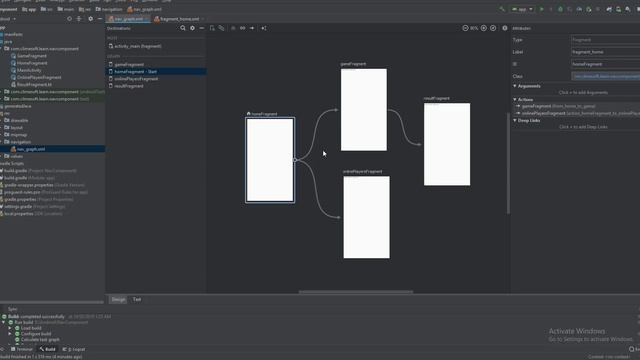
Task: Switch to the nav_graph.xml editor tab
Action: coord(128,19)
